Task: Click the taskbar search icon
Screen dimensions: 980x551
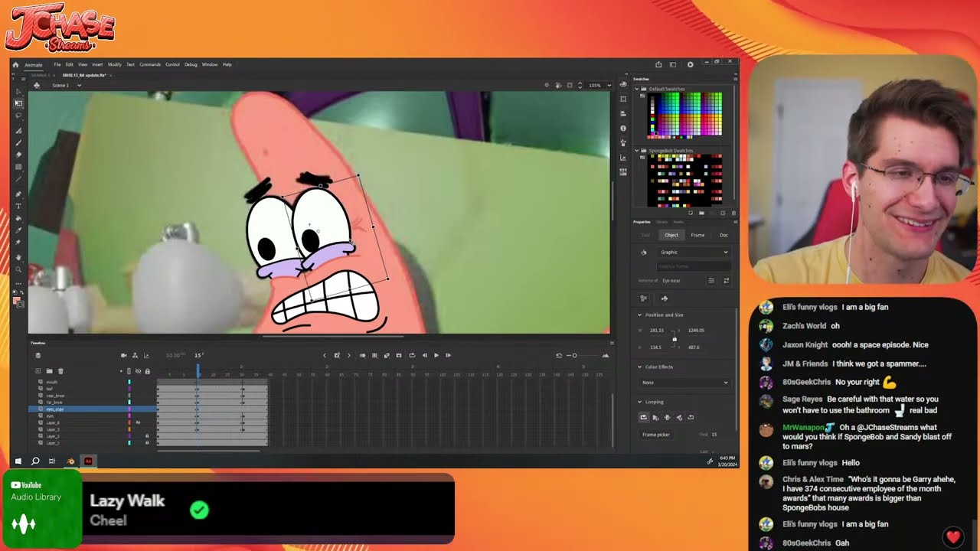Action: pyautogui.click(x=35, y=461)
